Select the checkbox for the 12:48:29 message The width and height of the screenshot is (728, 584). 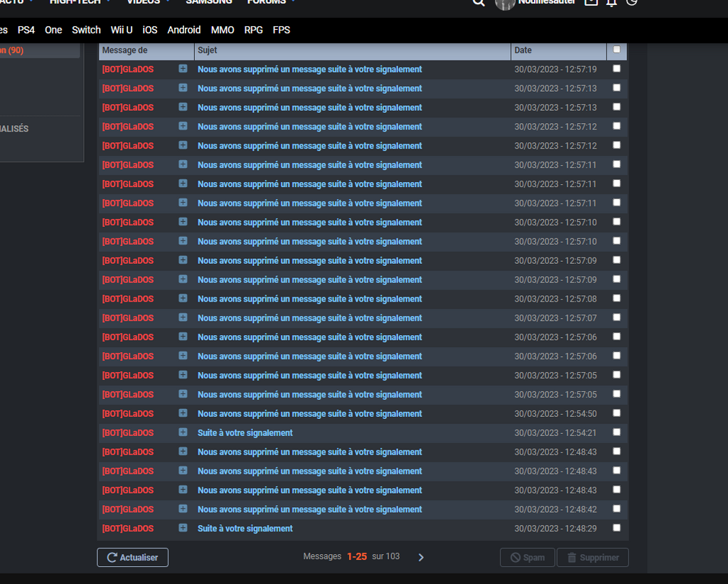616,528
